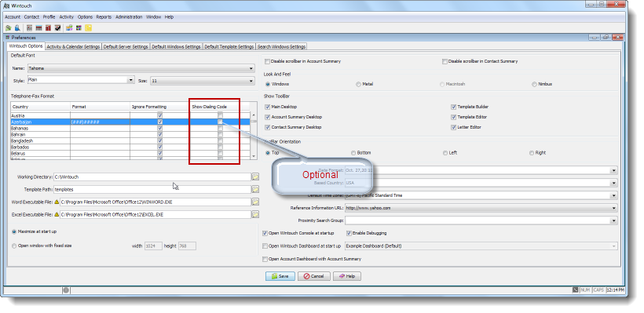Open the Example Dashboard dropdown

(x=613, y=246)
